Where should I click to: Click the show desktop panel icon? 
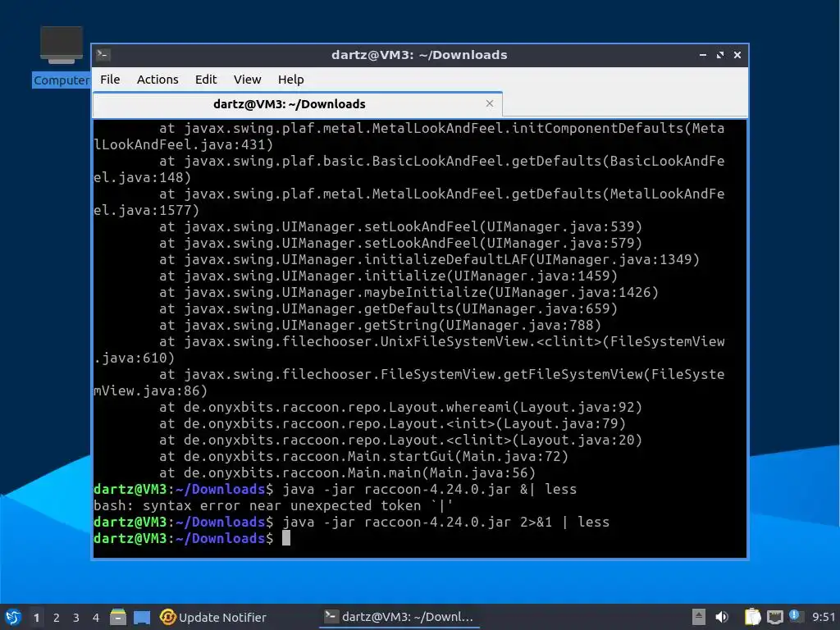coord(142,617)
